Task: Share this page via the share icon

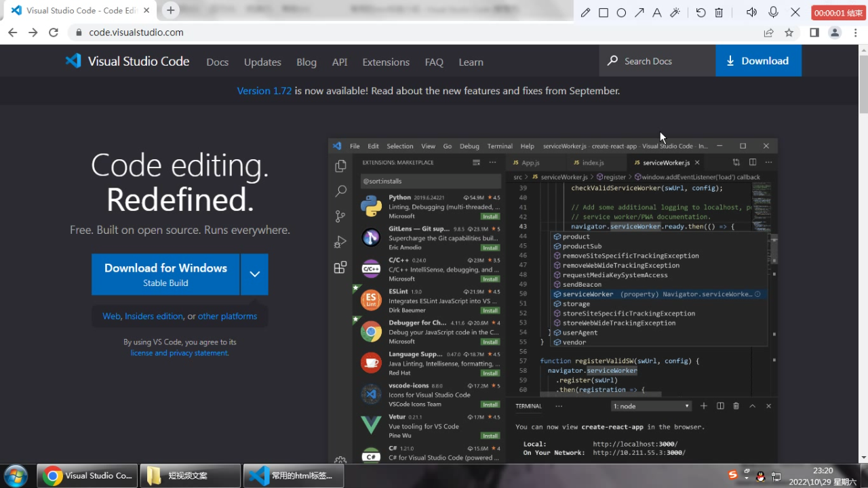Action: (x=768, y=33)
